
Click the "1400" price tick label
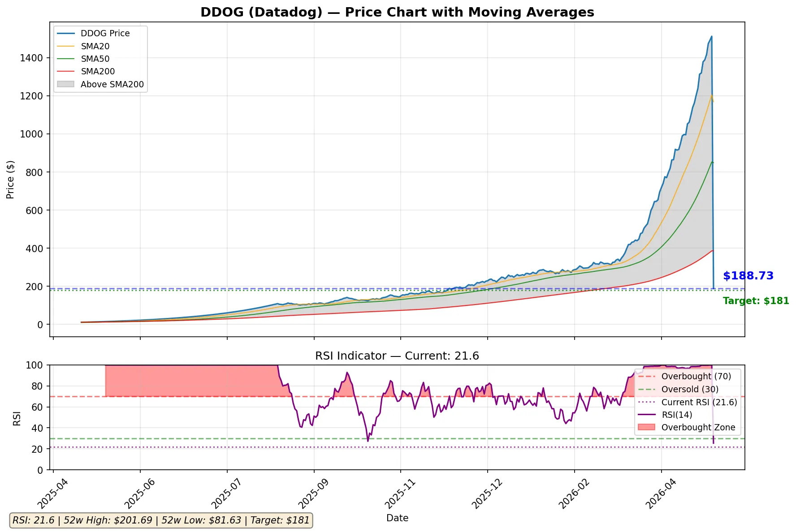click(31, 58)
